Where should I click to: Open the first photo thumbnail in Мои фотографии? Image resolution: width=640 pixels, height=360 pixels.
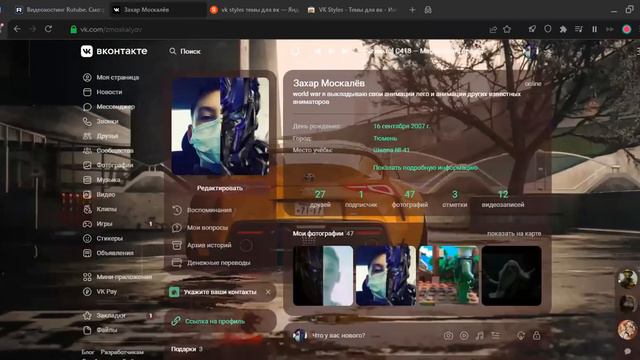(x=323, y=276)
